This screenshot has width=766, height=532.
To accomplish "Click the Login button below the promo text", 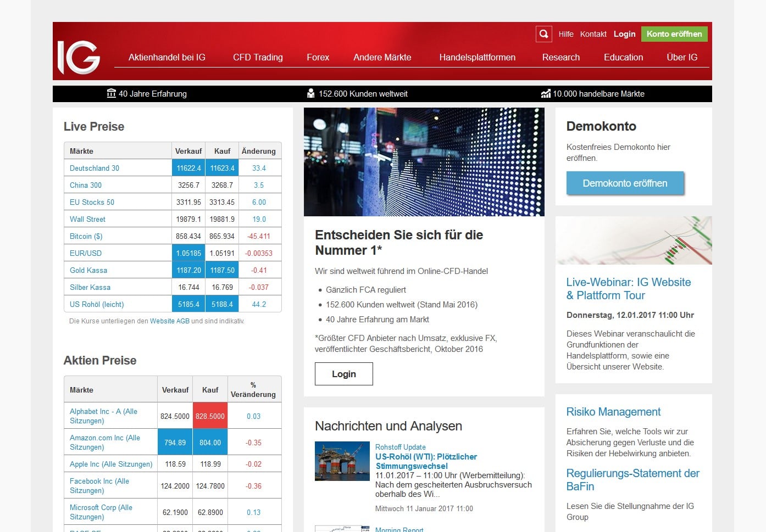I will point(344,374).
